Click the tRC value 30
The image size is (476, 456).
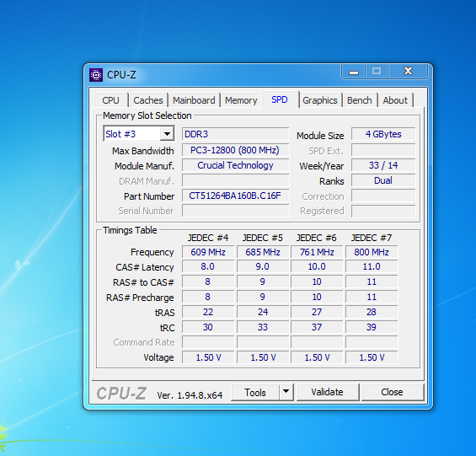(x=208, y=327)
